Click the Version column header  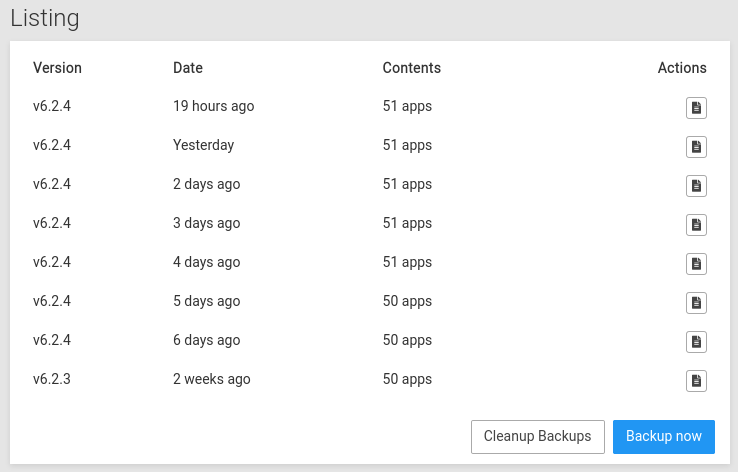[57, 68]
